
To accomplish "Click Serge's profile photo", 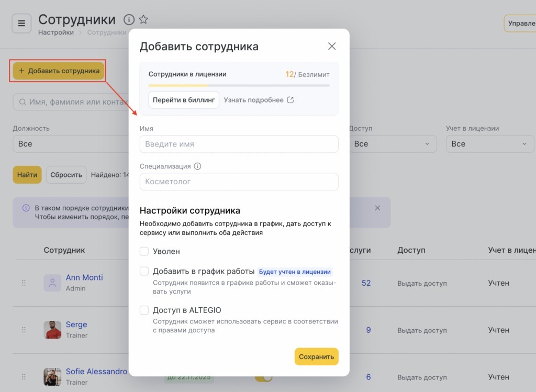I will pos(52,330).
